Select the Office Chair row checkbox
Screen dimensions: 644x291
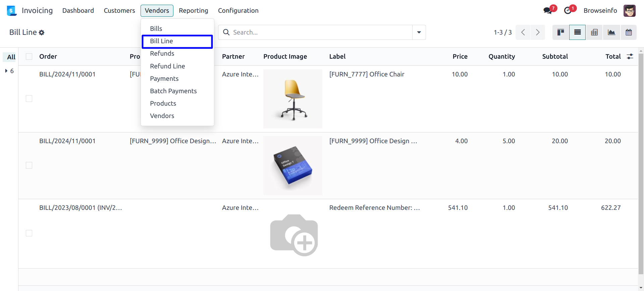click(29, 99)
